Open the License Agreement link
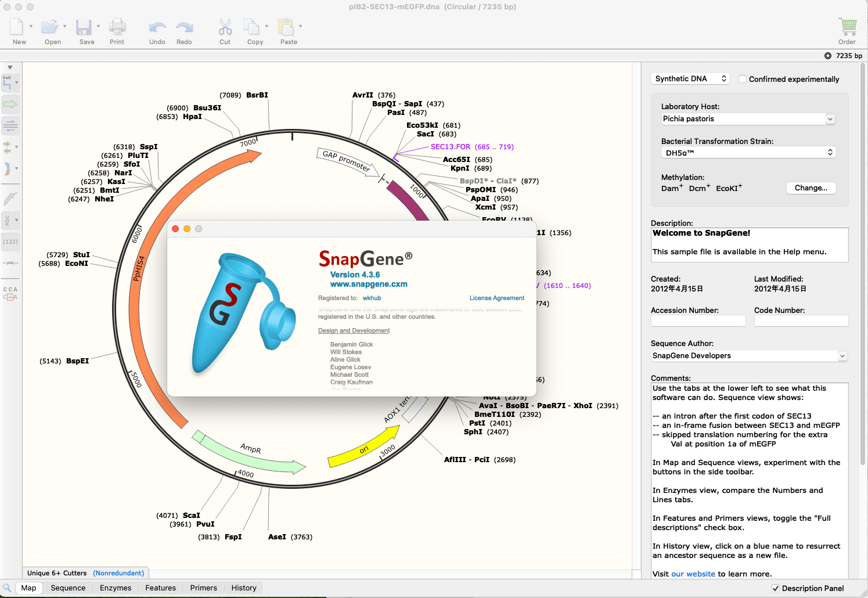 [x=497, y=298]
